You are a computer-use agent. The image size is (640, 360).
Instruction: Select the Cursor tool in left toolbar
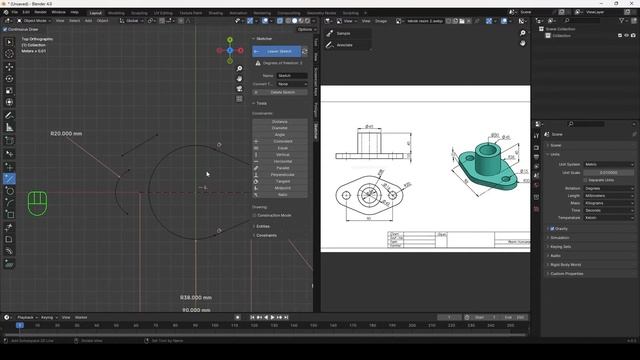[x=9, y=53]
